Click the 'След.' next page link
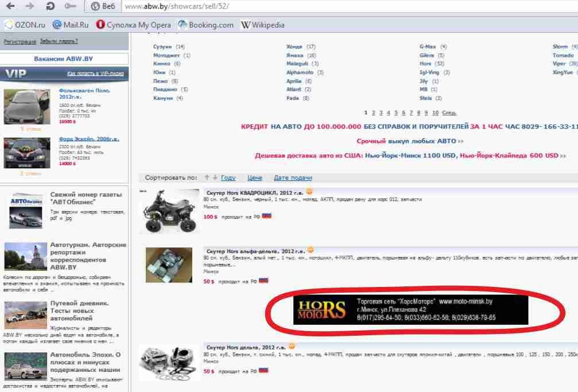 (449, 113)
